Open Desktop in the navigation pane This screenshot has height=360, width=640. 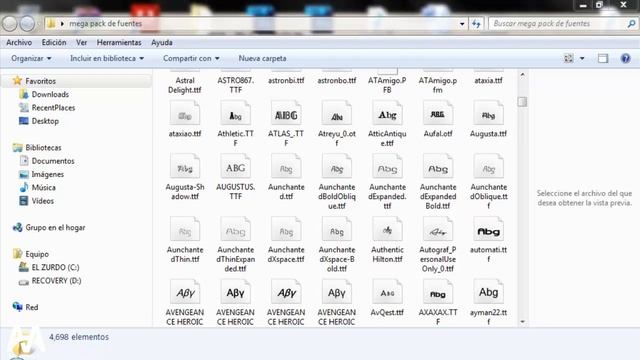point(45,121)
